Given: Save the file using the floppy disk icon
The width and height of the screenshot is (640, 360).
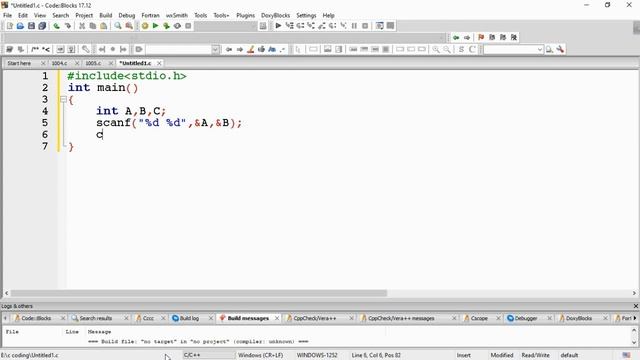Looking at the screenshot, I should pyautogui.click(x=31, y=26).
